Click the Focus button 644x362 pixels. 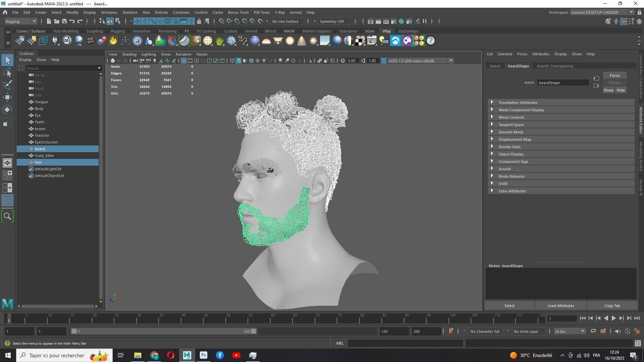pos(614,75)
